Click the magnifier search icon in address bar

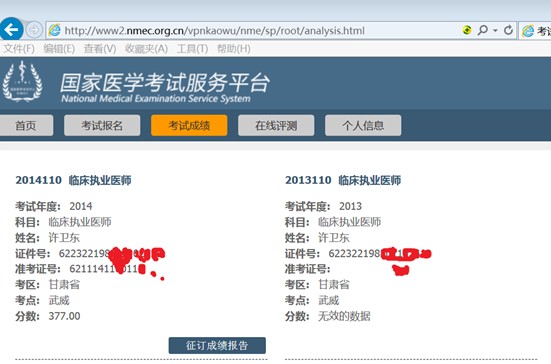(482, 30)
